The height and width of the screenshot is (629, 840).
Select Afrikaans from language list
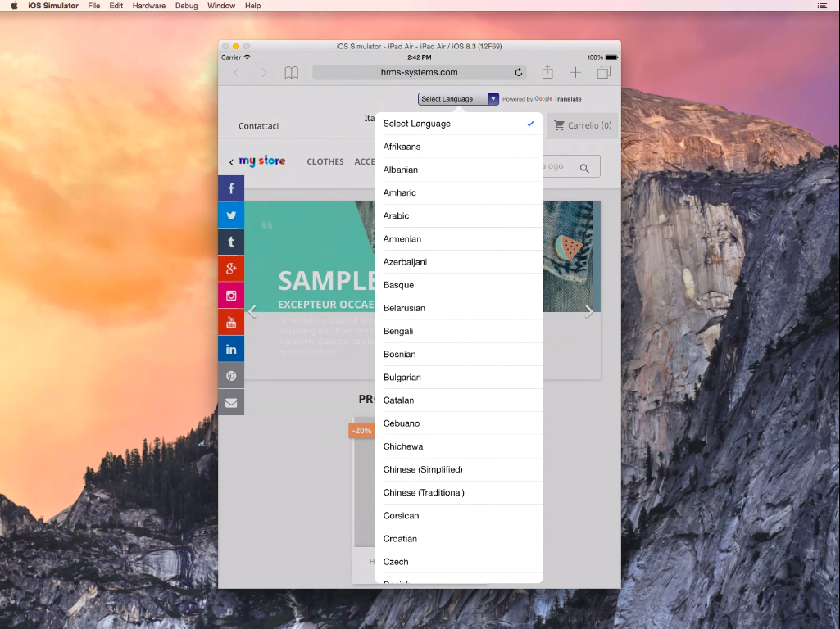(x=459, y=147)
